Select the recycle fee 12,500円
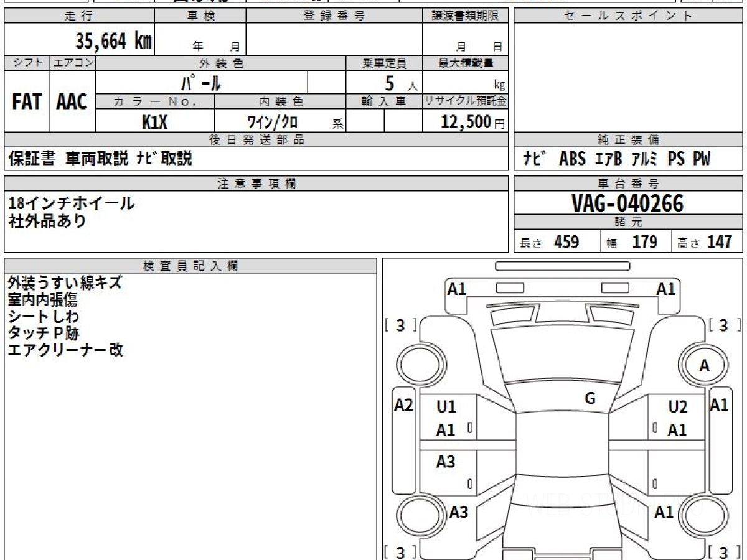This screenshot has width=747, height=560. (x=473, y=122)
